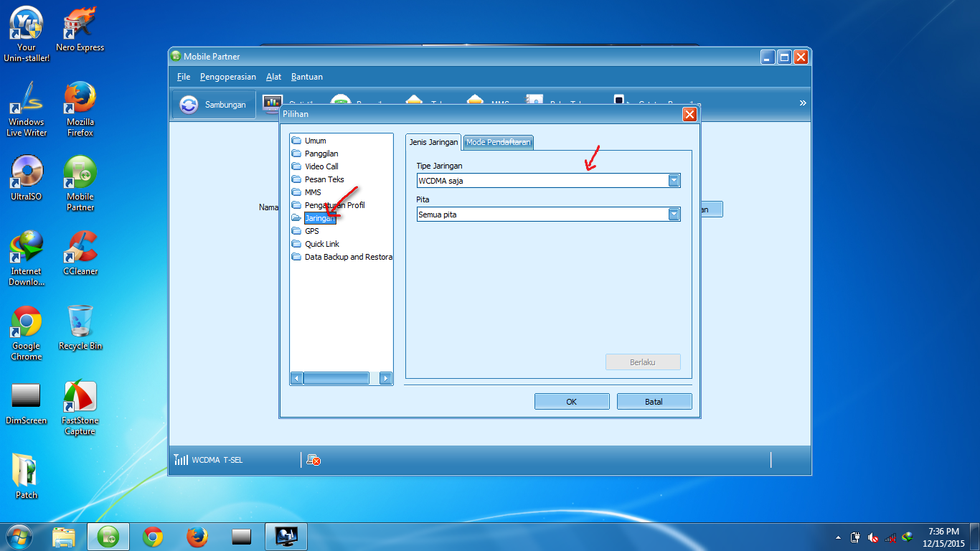Click the tree's horizontal scrollbar thumb
This screenshot has height=551, width=980.
tap(336, 378)
